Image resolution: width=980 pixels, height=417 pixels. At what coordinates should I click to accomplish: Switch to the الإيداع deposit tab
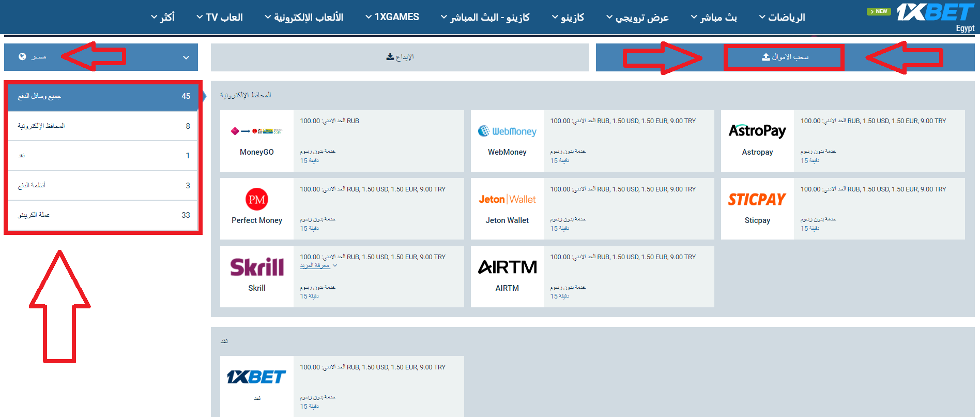400,57
